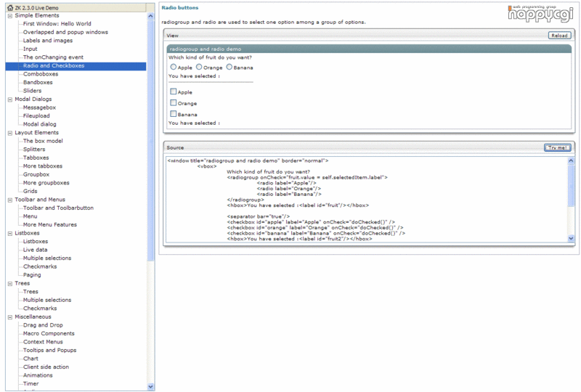Open the Drag and Drop demo
Screen dimensions: 581x392
(x=43, y=325)
